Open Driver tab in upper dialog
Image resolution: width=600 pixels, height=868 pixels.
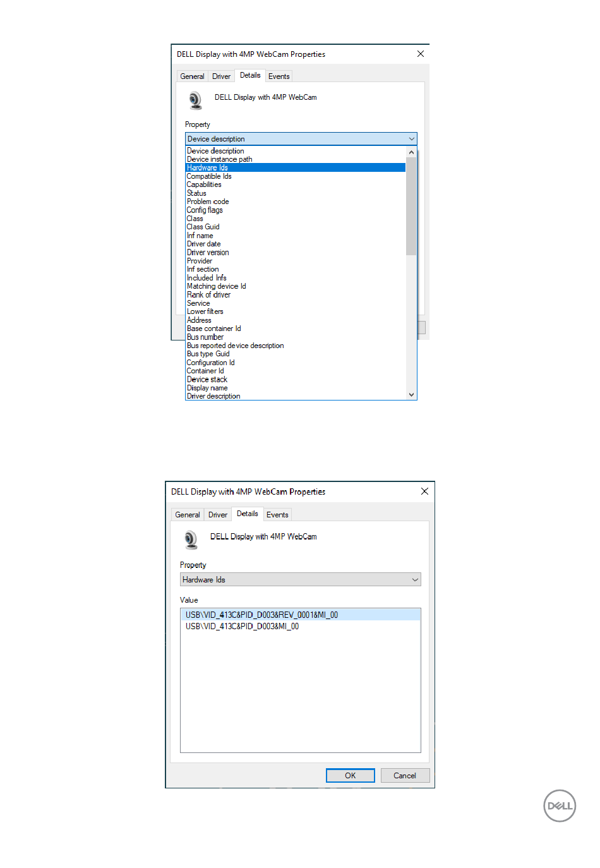tap(221, 76)
